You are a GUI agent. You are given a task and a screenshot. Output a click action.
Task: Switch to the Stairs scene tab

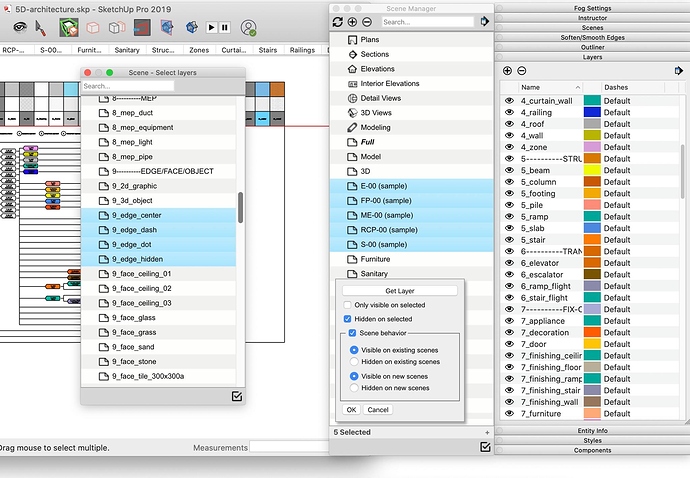pos(268,50)
